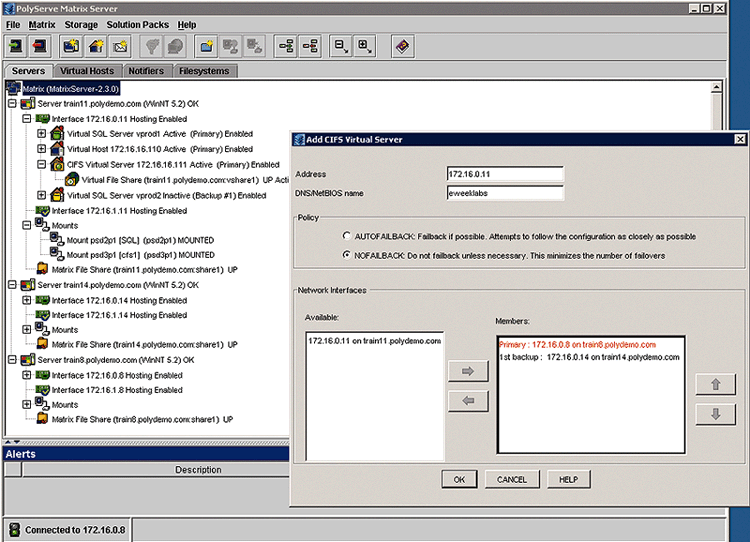The height and width of the screenshot is (542, 750).
Task: Select Interface 172.16.1.14 Hosting Enabled row
Action: coord(119,315)
